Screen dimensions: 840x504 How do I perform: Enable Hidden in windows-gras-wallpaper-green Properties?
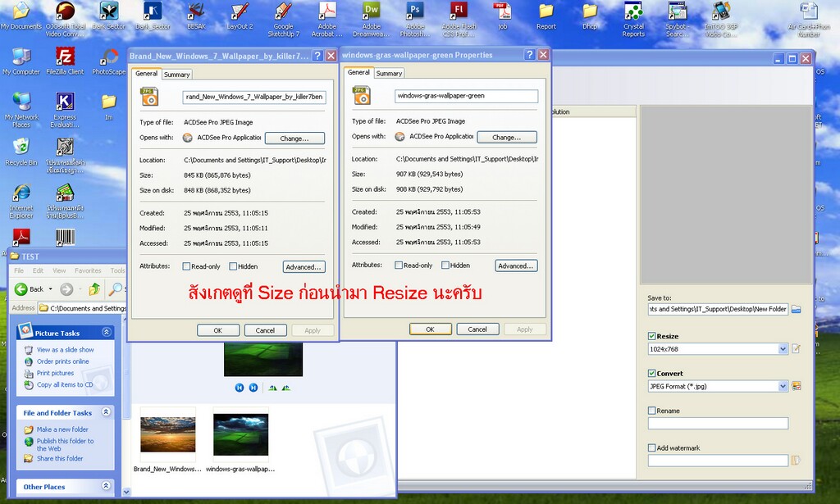click(x=445, y=266)
